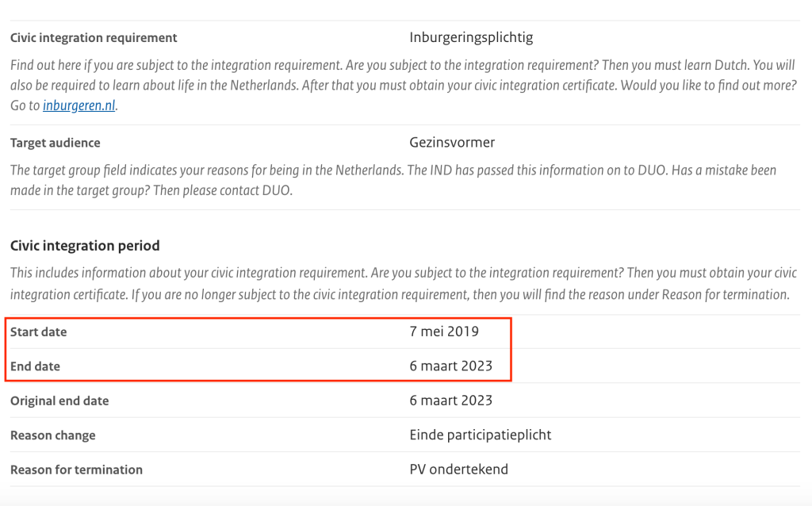Select the Original end date's date value
Screen dimensions: 812x506
click(x=450, y=401)
